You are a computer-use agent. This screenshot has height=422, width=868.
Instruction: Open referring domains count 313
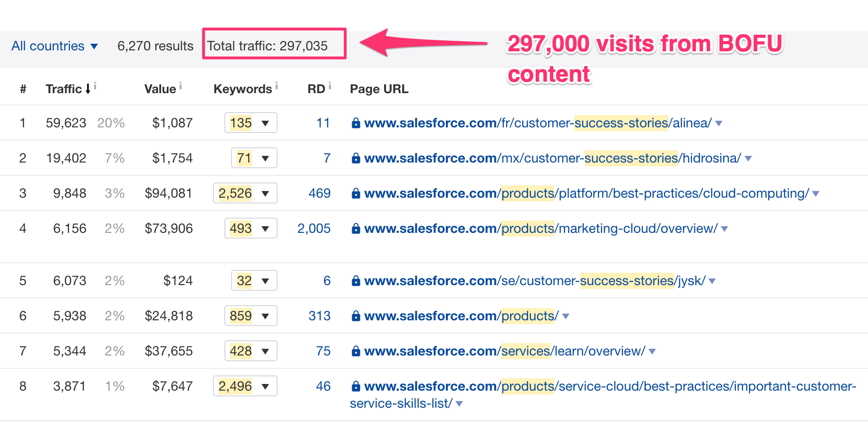point(319,316)
